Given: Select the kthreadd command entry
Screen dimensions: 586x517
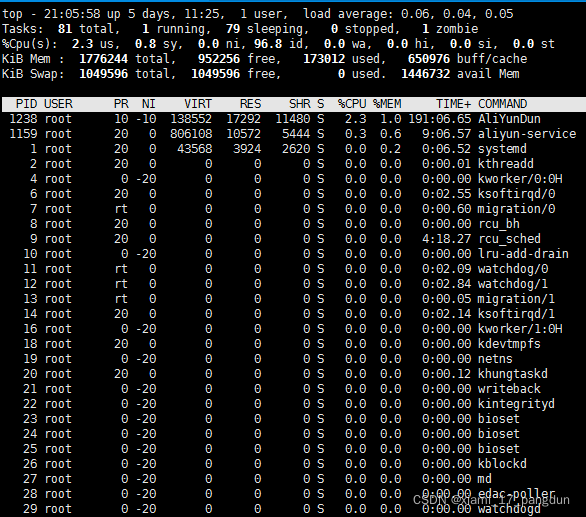Looking at the screenshot, I should pos(506,164).
